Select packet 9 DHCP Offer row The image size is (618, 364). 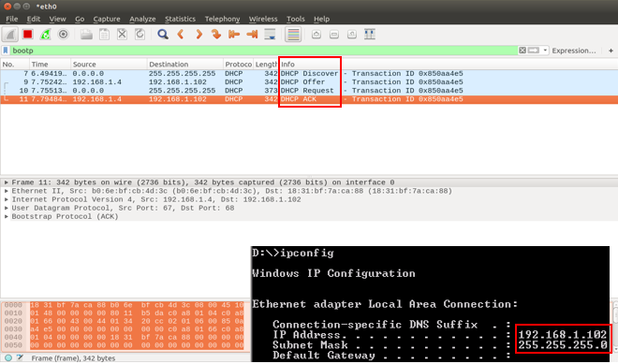309,82
